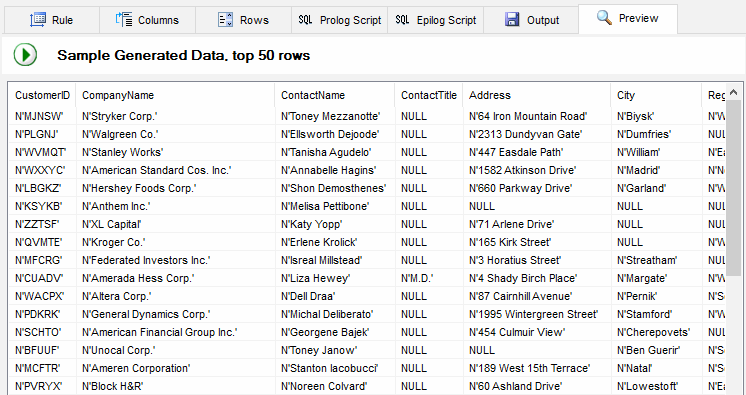The width and height of the screenshot is (746, 395).
Task: Click the CompanyName column header
Action: (x=175, y=95)
